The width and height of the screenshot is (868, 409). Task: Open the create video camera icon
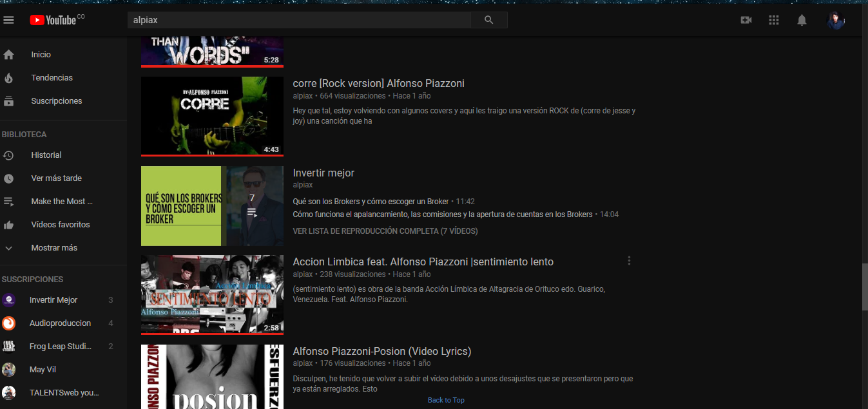[x=746, y=20]
